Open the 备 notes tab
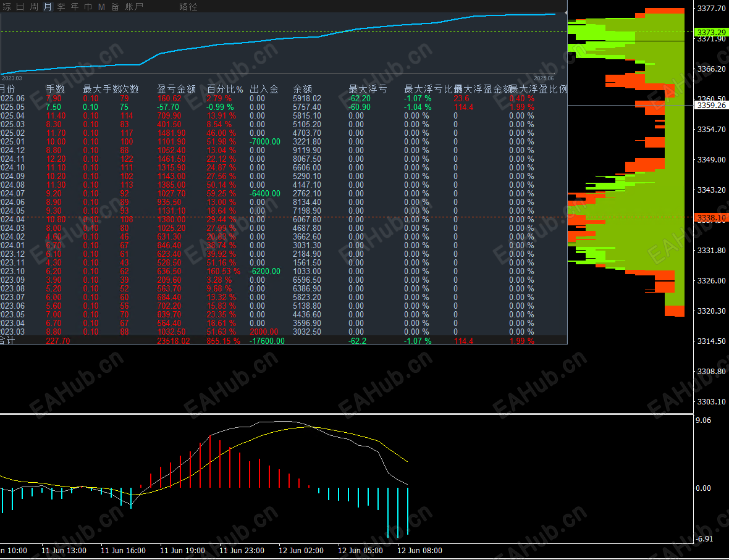This screenshot has width=729, height=560. 116,7
